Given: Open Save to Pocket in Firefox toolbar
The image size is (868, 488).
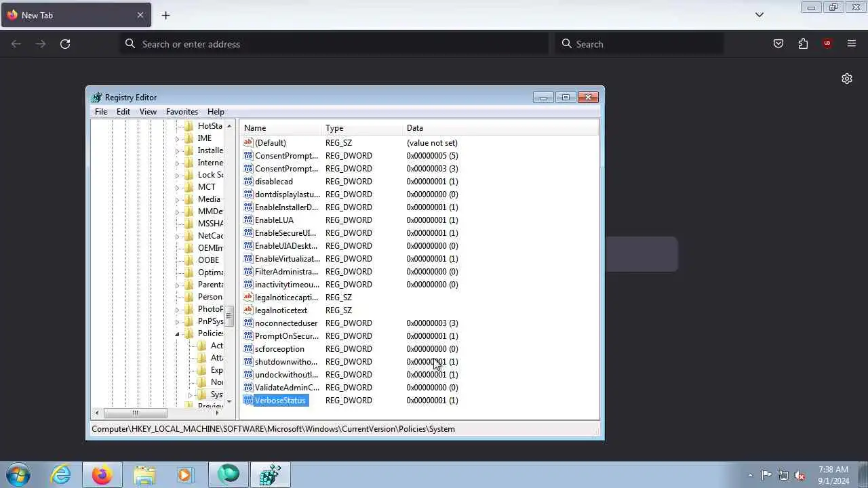Looking at the screenshot, I should (x=778, y=44).
